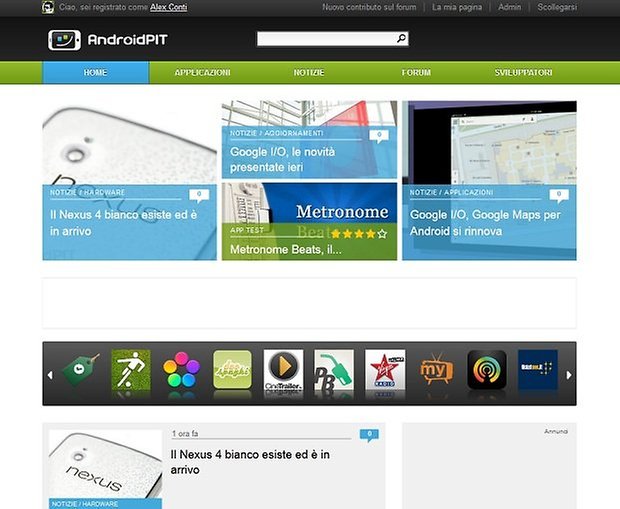
Task: Click the AndroidPIT logo icon
Action: [64, 40]
